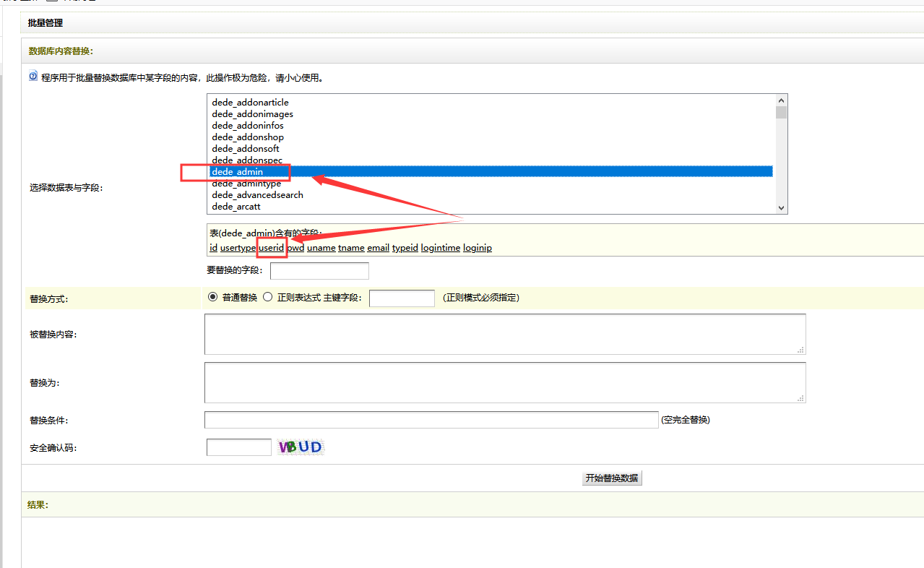
Task: Click the uname field link
Action: click(x=321, y=248)
